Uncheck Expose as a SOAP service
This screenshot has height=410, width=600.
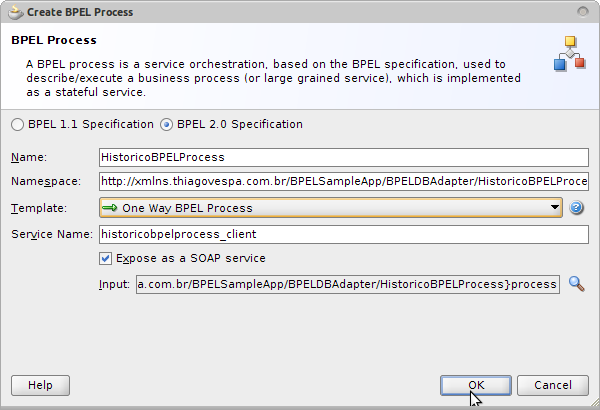tap(105, 258)
